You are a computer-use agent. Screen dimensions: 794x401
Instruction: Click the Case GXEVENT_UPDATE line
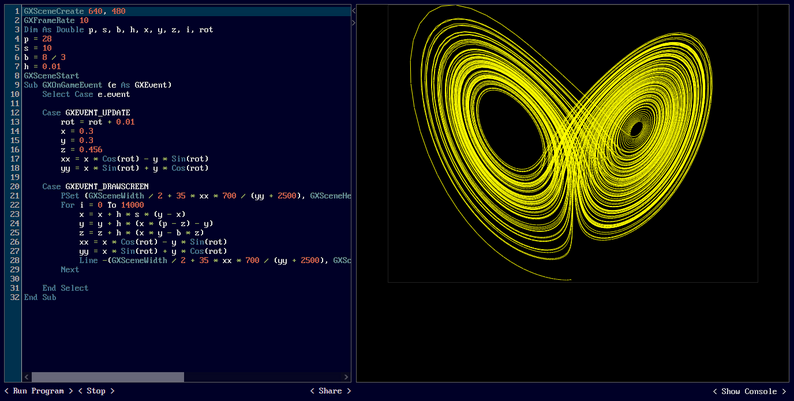86,112
